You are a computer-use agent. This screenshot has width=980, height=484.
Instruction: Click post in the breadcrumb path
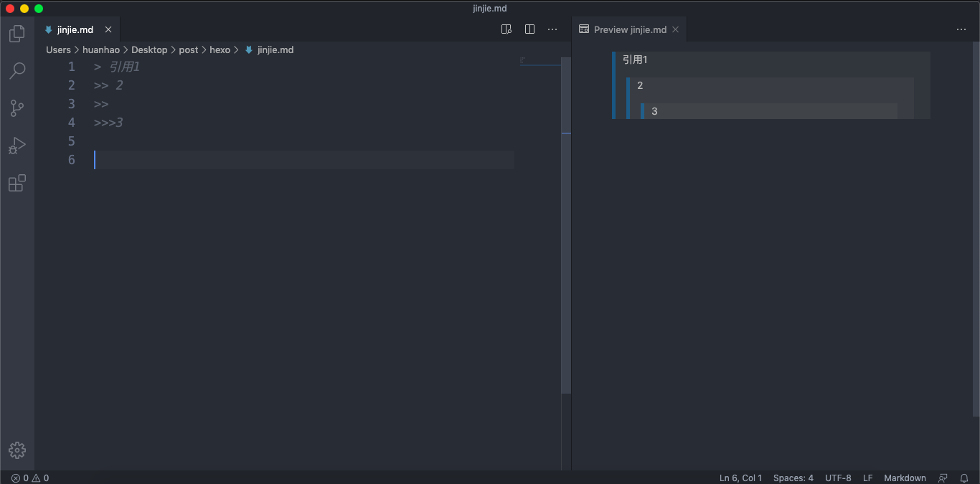tap(189, 49)
